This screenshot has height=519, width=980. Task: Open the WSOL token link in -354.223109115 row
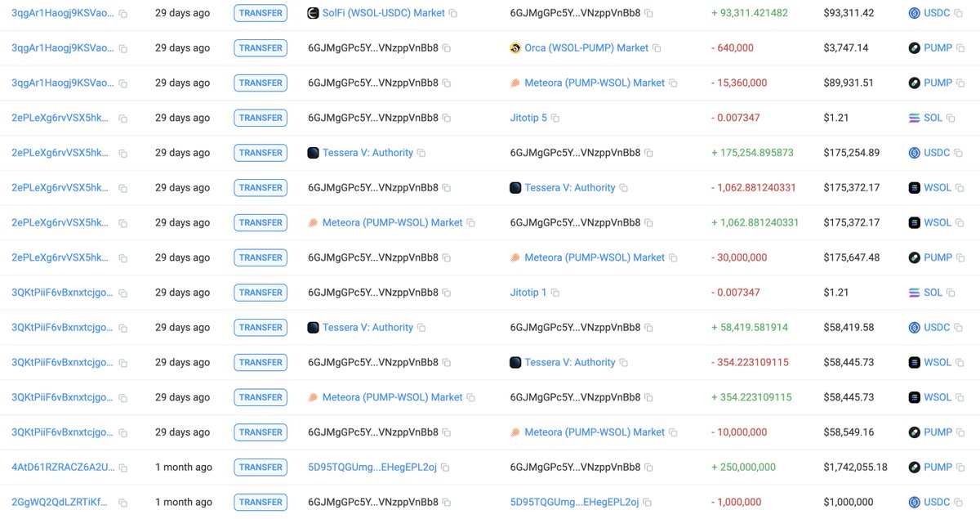pos(938,363)
